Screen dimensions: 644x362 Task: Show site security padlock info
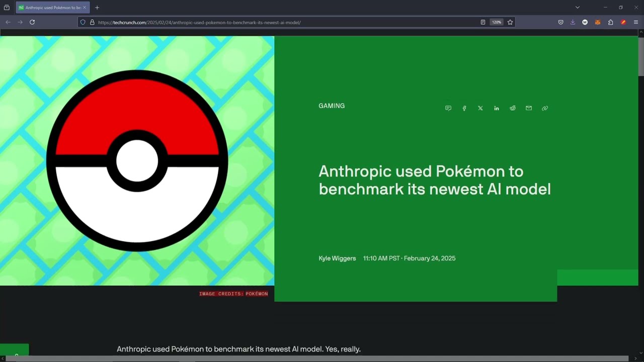(x=92, y=22)
